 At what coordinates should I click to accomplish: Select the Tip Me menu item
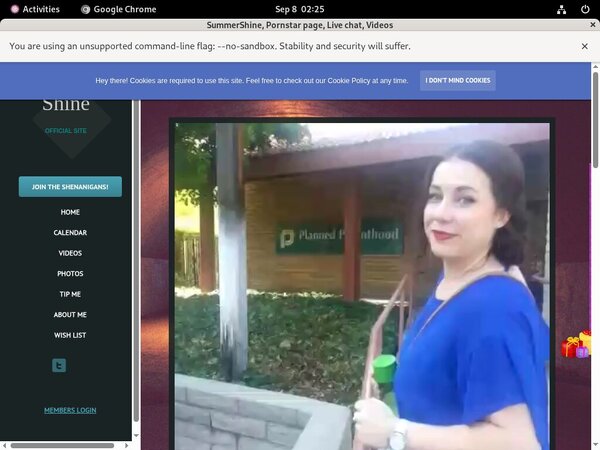click(70, 294)
